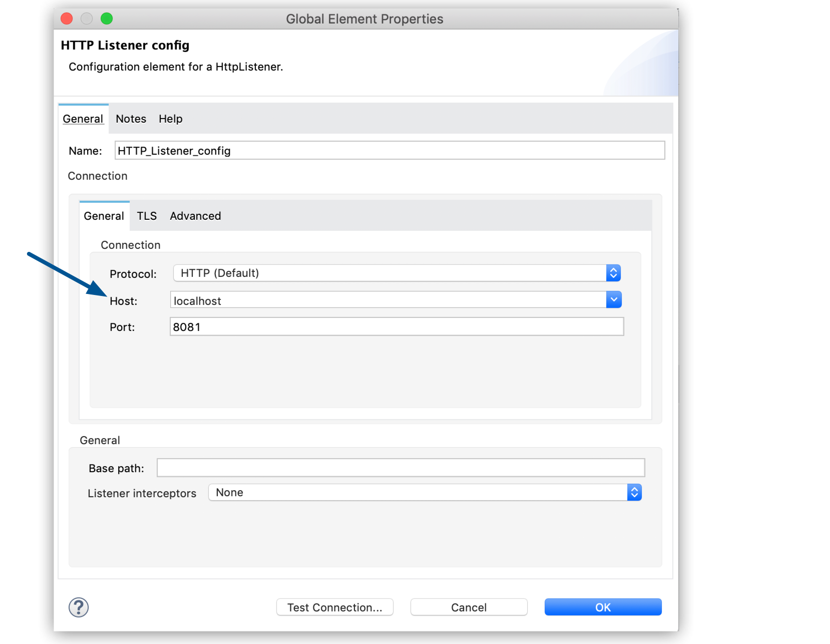Click the Protocol stepper arrows
The width and height of the screenshot is (830, 644).
point(613,273)
